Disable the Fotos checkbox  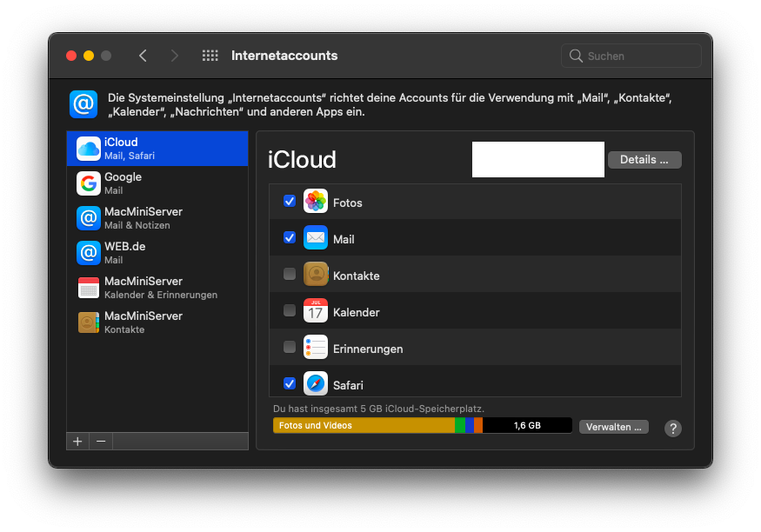(290, 202)
